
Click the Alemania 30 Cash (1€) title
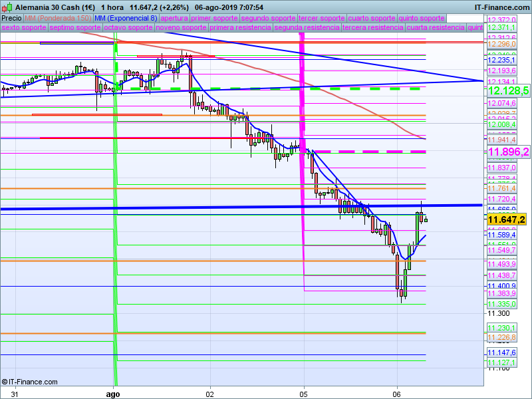coord(55,7)
